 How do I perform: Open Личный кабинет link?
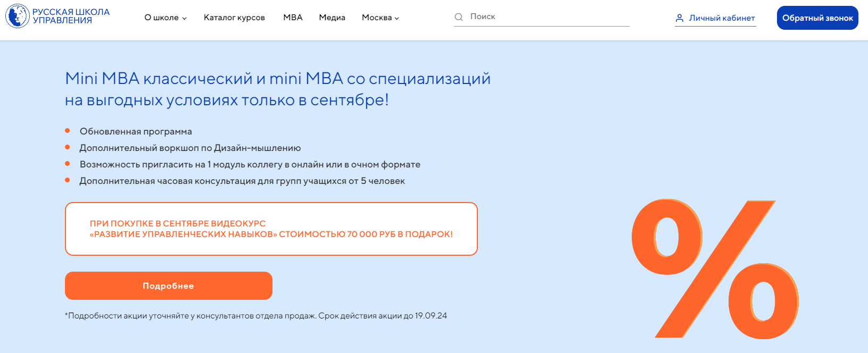coord(715,18)
